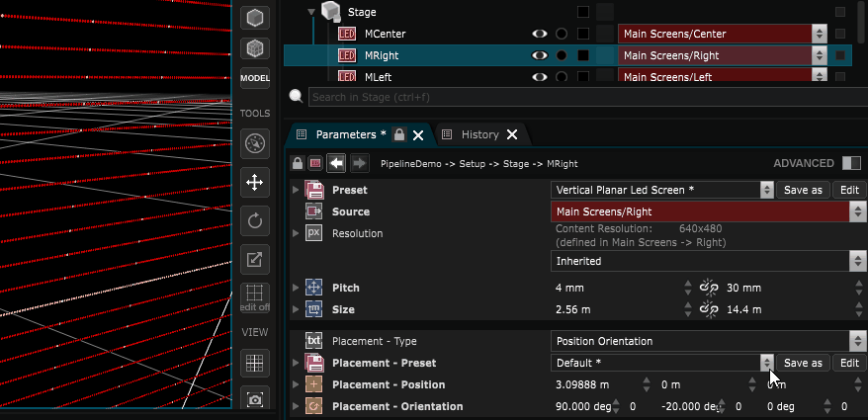The width and height of the screenshot is (868, 420).
Task: Toggle visibility eye for MCenter
Action: point(540,34)
